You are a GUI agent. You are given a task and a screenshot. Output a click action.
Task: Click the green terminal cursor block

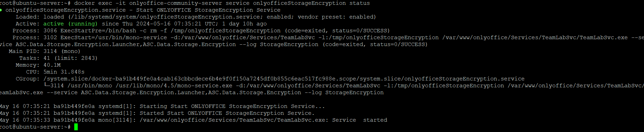pyautogui.click(x=76, y=127)
